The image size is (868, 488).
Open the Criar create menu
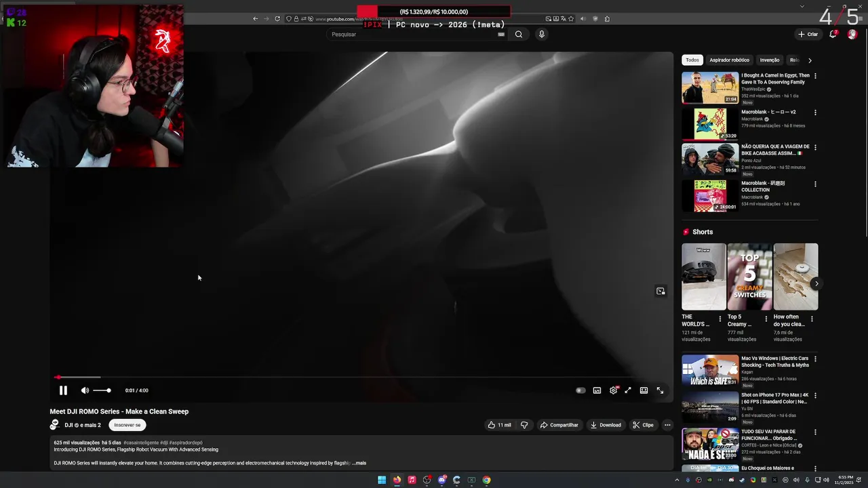click(808, 35)
